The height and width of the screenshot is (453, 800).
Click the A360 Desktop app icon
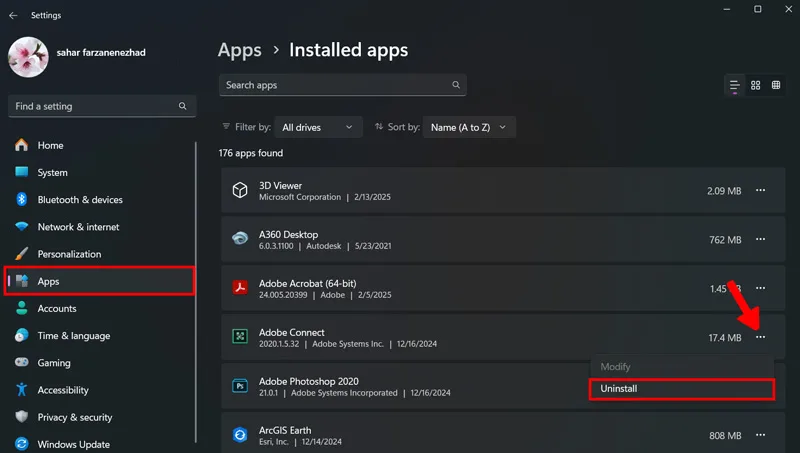240,238
